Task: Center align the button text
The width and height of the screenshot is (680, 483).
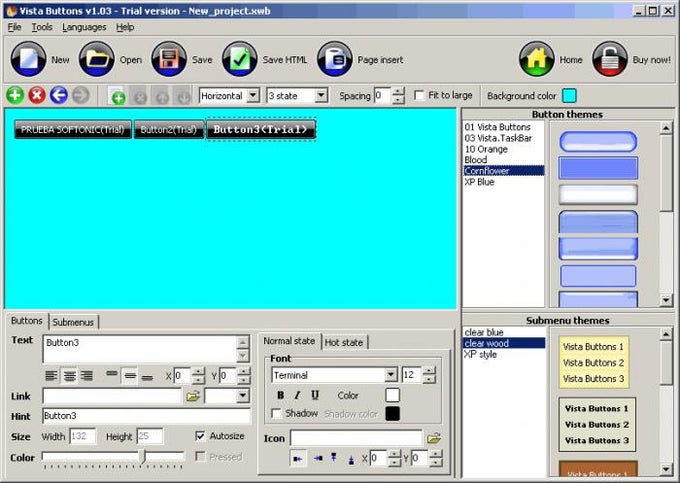Action: pos(69,375)
